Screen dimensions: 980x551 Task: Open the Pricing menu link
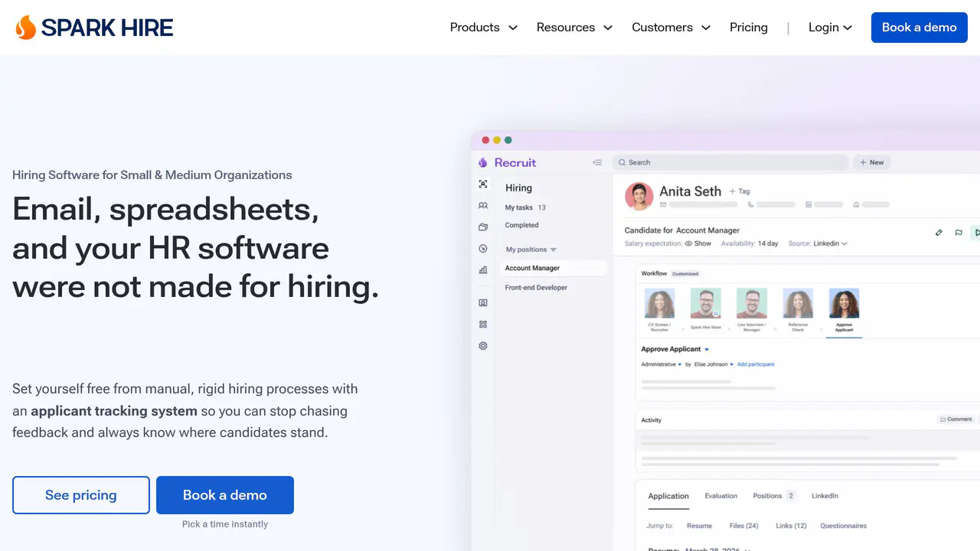click(749, 28)
